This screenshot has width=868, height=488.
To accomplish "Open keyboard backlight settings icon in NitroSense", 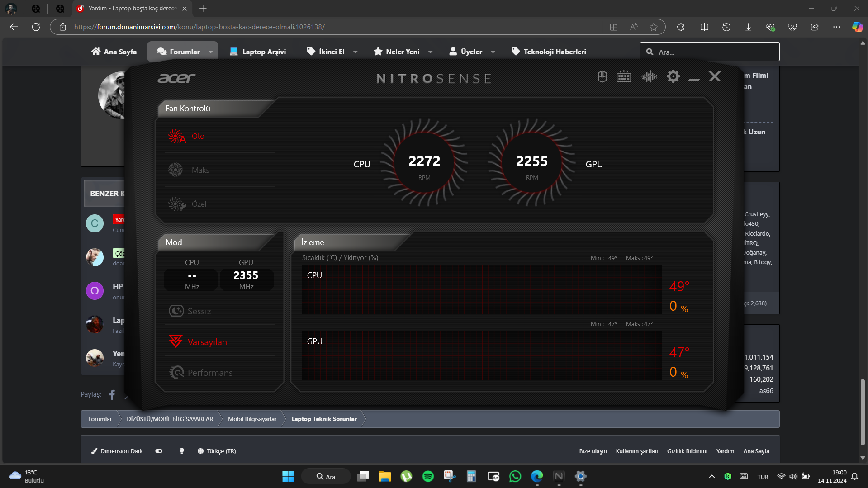I will pyautogui.click(x=624, y=76).
